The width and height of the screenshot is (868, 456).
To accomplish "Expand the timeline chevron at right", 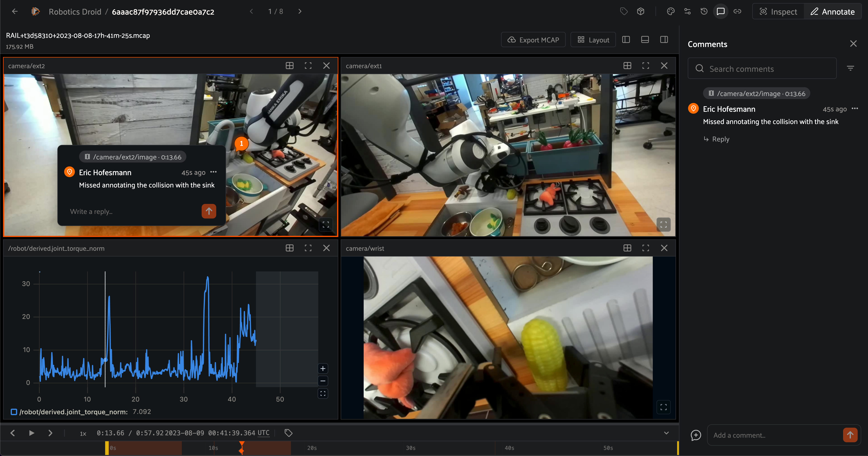I will [666, 433].
